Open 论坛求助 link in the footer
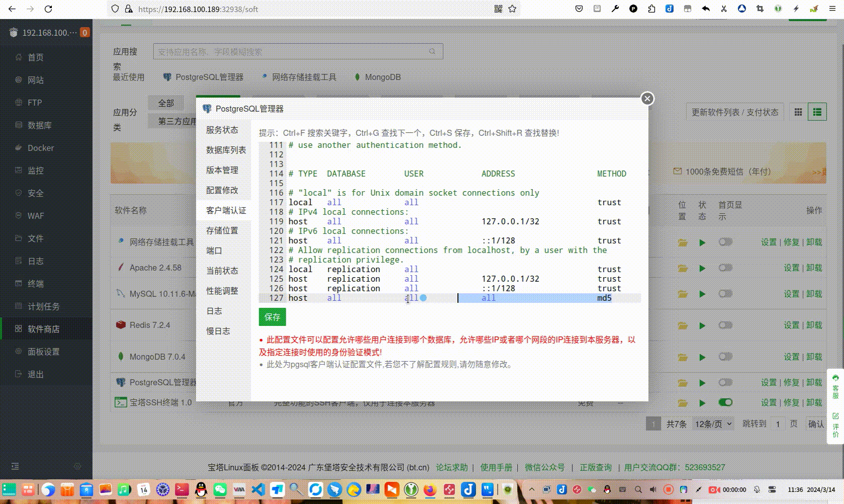 [452, 467]
